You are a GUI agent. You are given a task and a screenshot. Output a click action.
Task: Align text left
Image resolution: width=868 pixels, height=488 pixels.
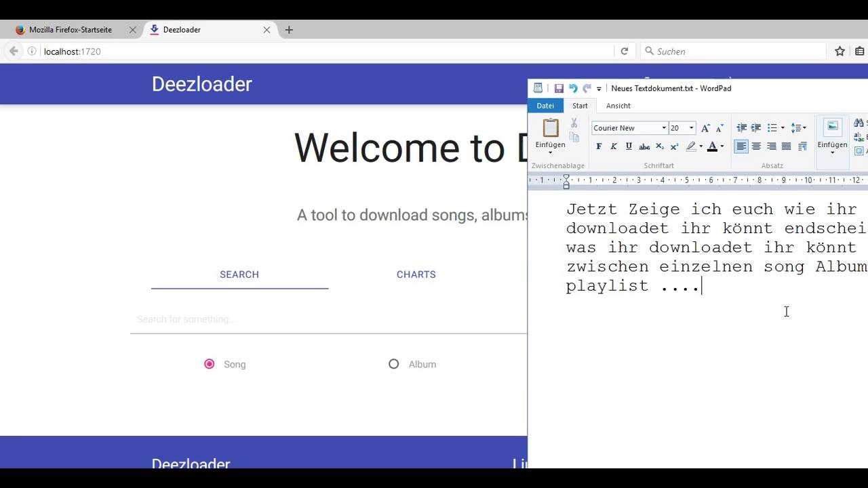(x=741, y=146)
